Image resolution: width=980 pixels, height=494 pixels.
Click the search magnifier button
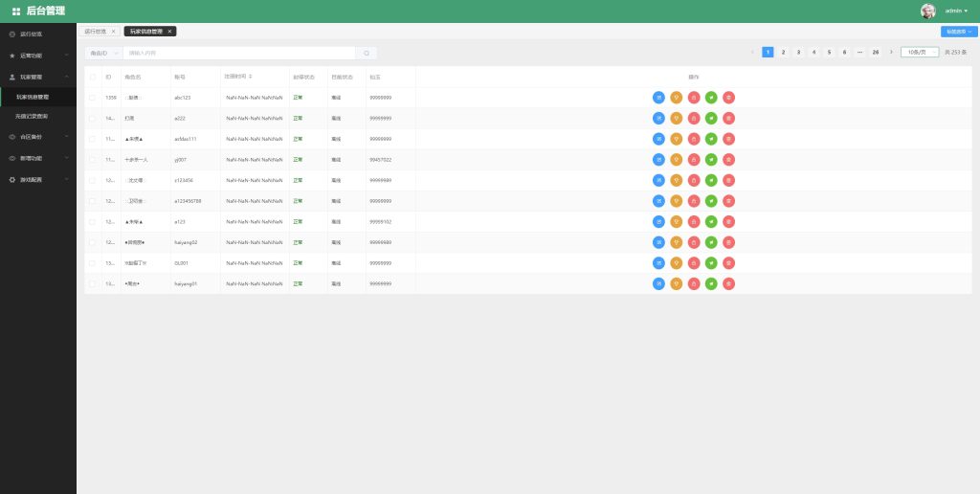(x=366, y=53)
